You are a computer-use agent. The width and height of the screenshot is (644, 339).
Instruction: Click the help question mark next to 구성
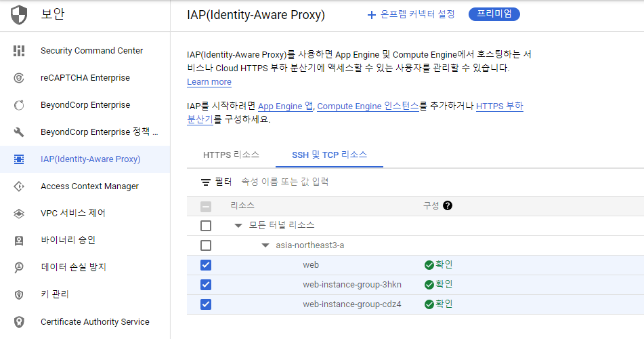click(448, 205)
